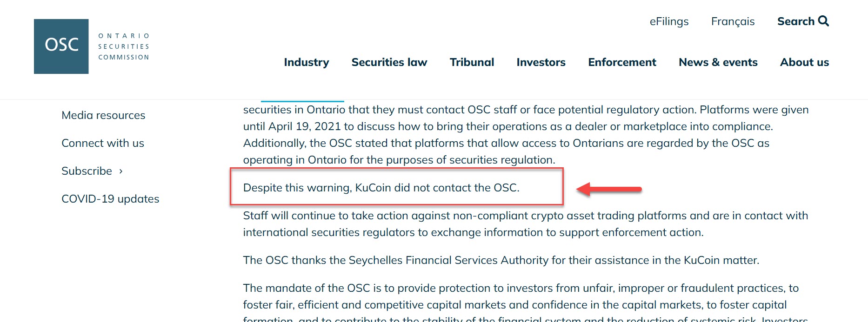
Task: Open the Securities law menu
Action: [389, 62]
